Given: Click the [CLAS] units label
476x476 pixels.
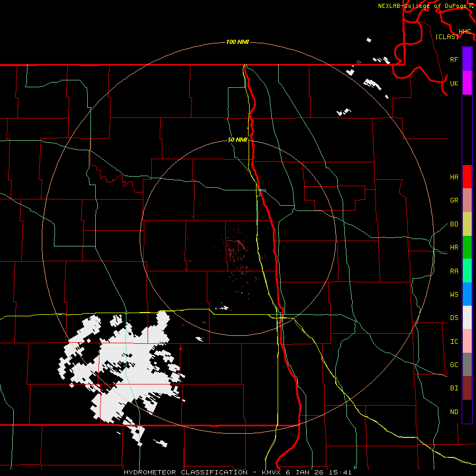Looking at the screenshot, I should [447, 37].
